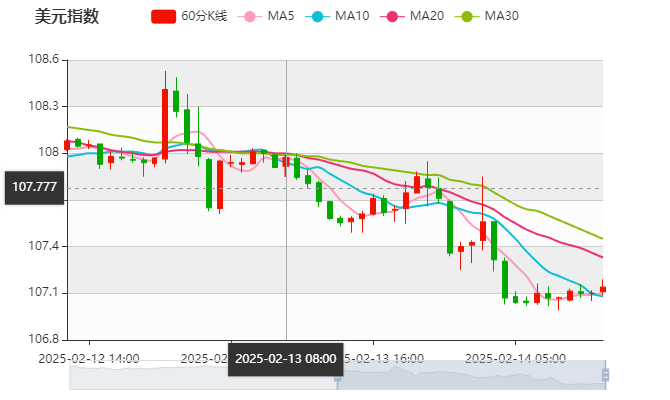This screenshot has height=400, width=670.
Task: Click the MA20 legend label text
Action: [x=427, y=17]
